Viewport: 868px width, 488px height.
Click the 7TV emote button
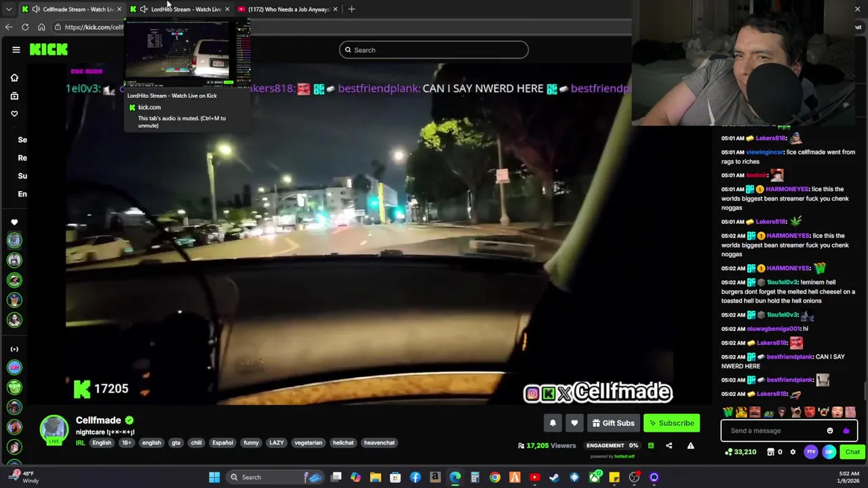pyautogui.click(x=811, y=452)
